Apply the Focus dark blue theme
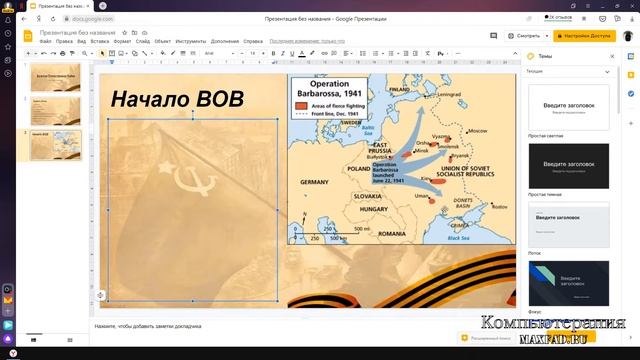This screenshot has width=640, height=360. 569,283
